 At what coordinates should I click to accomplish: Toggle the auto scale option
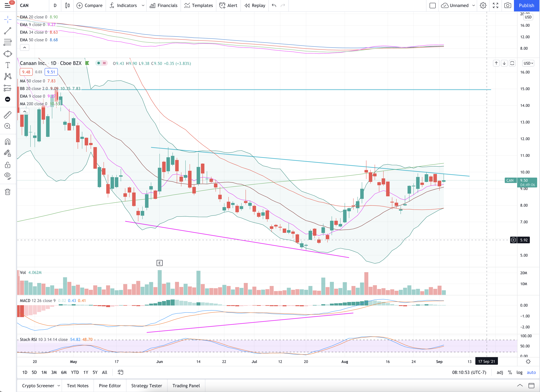[531, 372]
